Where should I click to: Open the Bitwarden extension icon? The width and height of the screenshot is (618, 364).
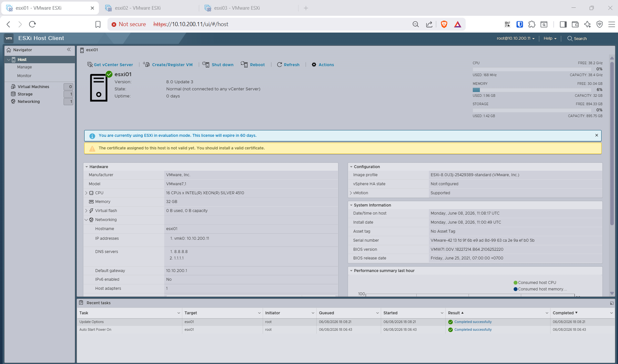click(520, 24)
